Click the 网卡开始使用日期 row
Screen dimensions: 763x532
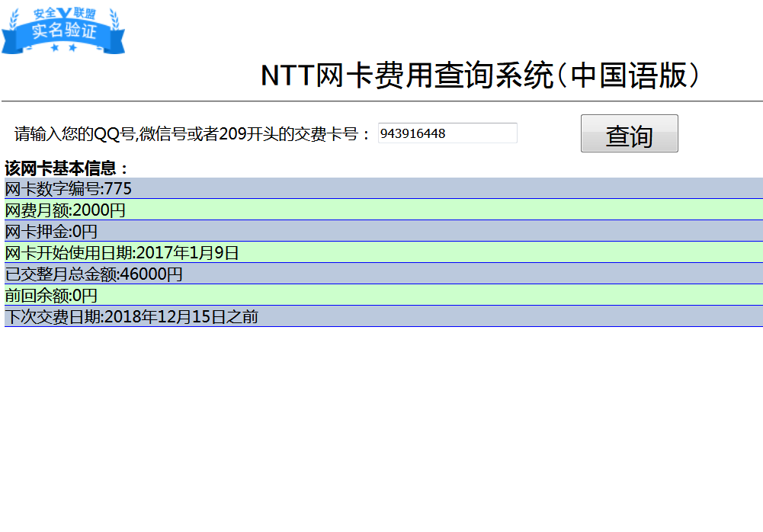tap(122, 252)
